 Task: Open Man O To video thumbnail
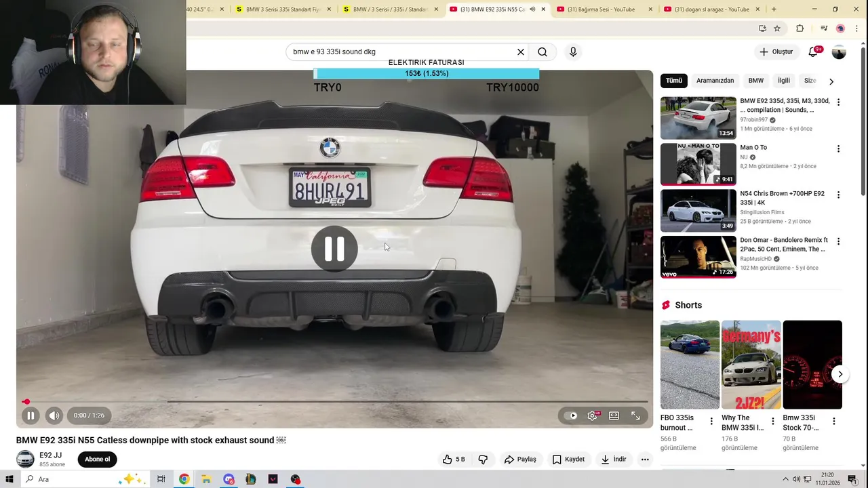pyautogui.click(x=698, y=164)
